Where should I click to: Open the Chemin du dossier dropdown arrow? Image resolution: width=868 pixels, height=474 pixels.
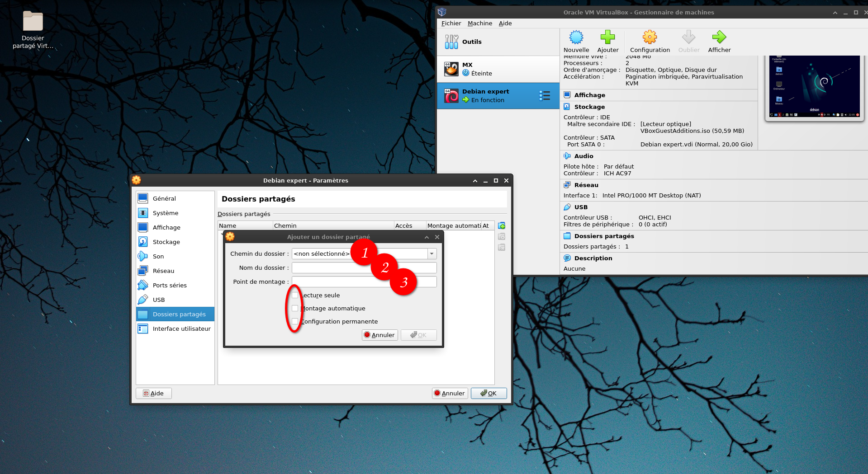(432, 253)
